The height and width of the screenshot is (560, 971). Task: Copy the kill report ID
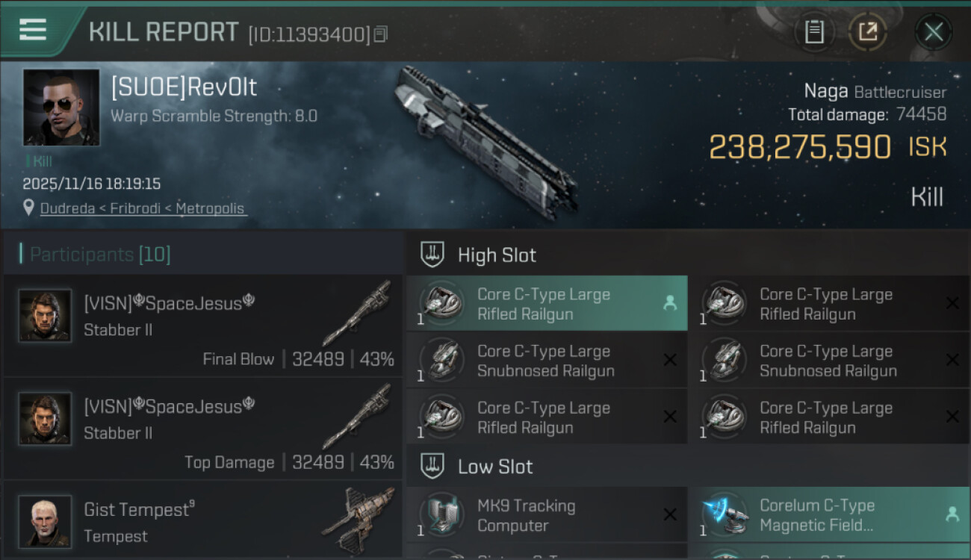click(381, 34)
